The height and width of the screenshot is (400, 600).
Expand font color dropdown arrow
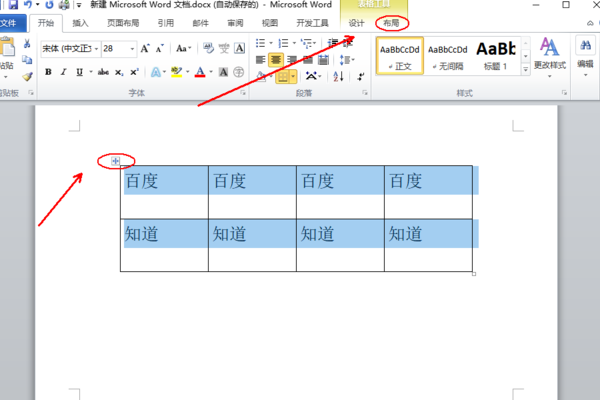click(x=211, y=72)
